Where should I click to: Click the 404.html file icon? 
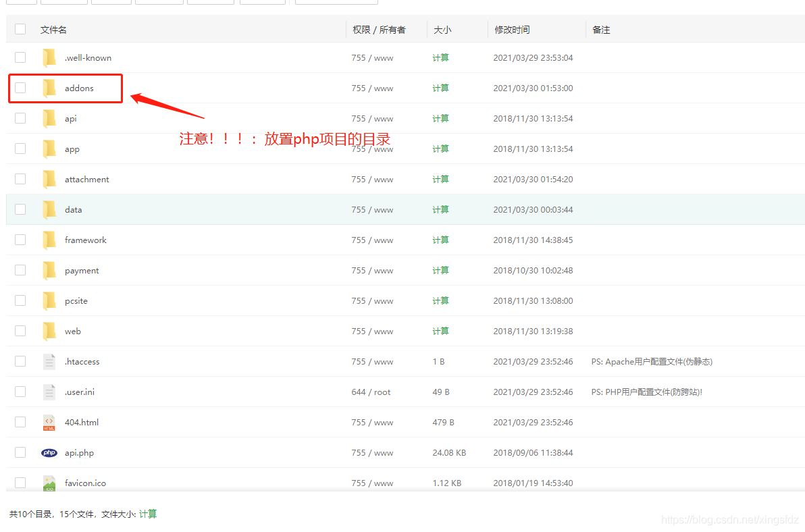click(49, 423)
